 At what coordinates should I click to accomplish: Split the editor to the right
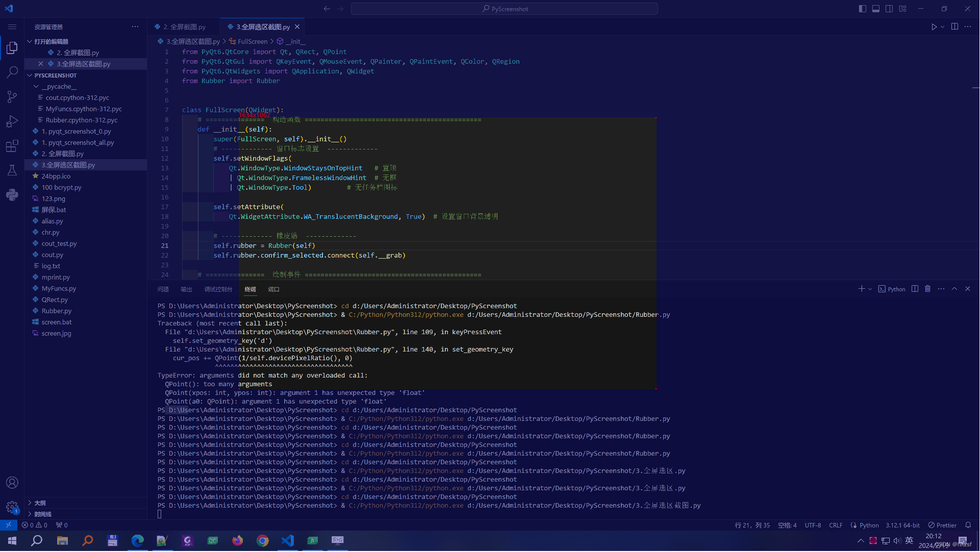point(955,27)
